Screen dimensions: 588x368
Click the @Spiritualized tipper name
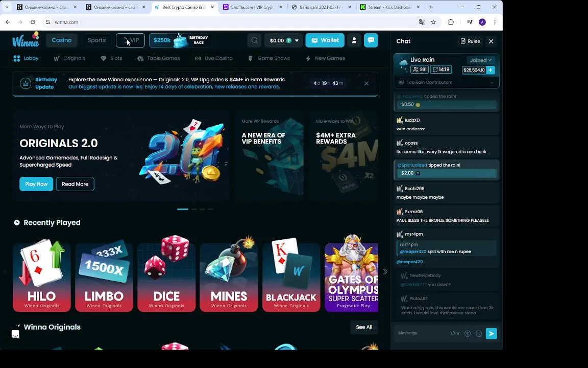point(412,165)
